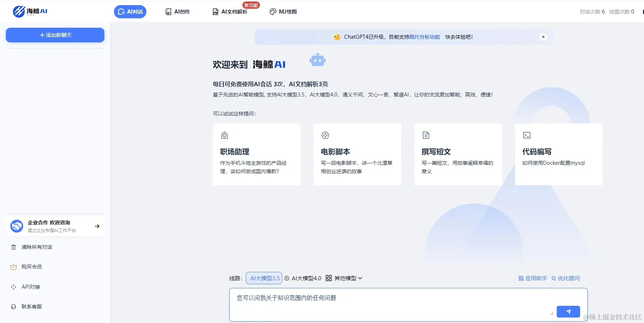Click the AI创作 page icon
This screenshot has width=644, height=323.
168,12
